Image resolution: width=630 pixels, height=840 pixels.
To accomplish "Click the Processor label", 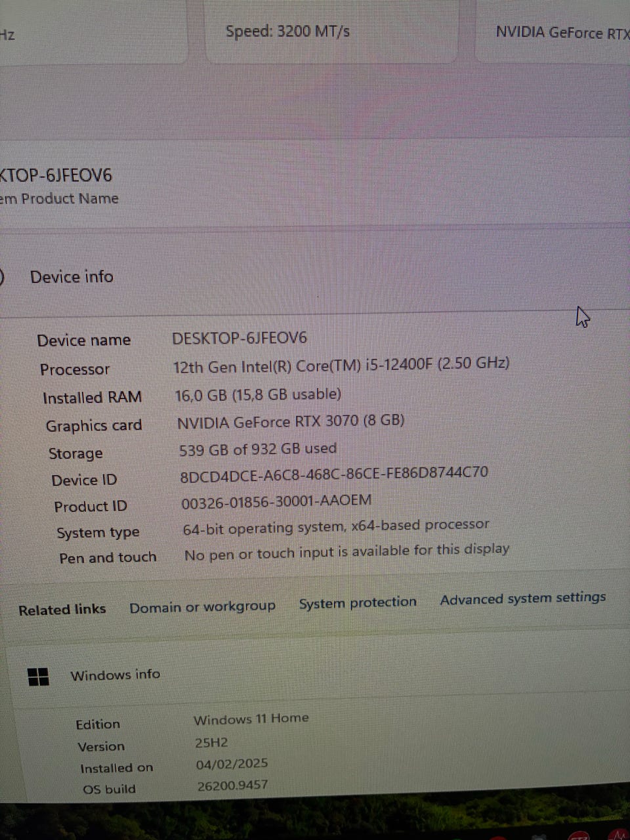I will [75, 369].
